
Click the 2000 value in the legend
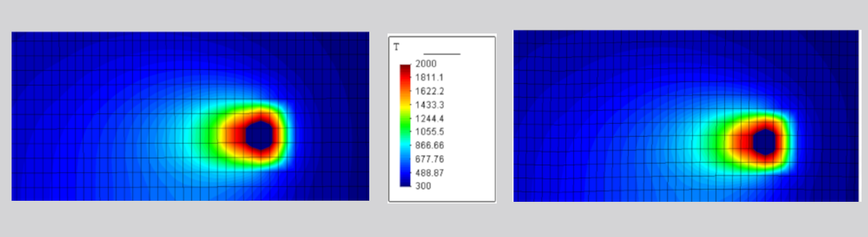click(x=426, y=64)
